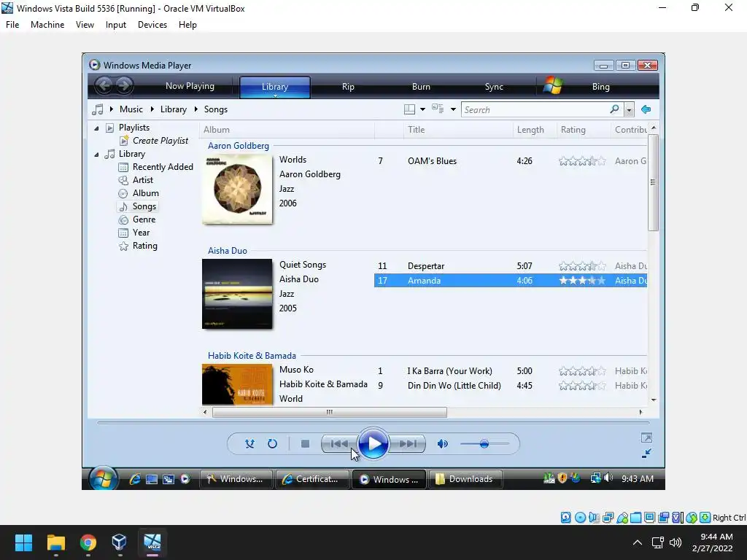
Task: Open the Burn tab
Action: point(421,87)
